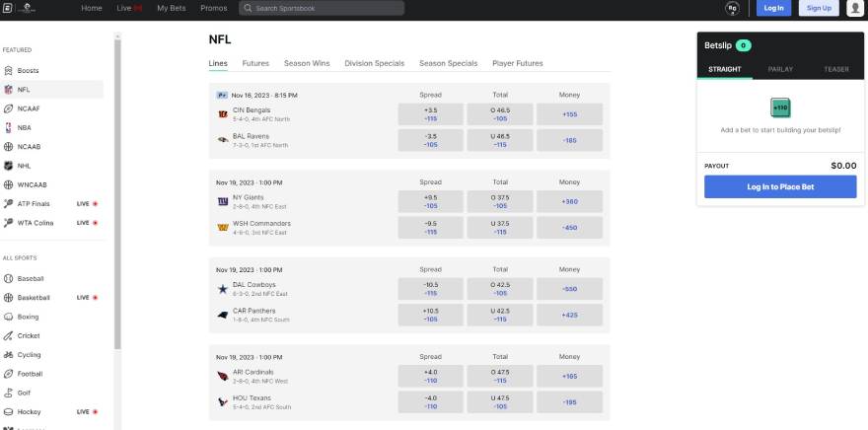Switch to the Futures tab
The width and height of the screenshot is (868, 430).
255,63
